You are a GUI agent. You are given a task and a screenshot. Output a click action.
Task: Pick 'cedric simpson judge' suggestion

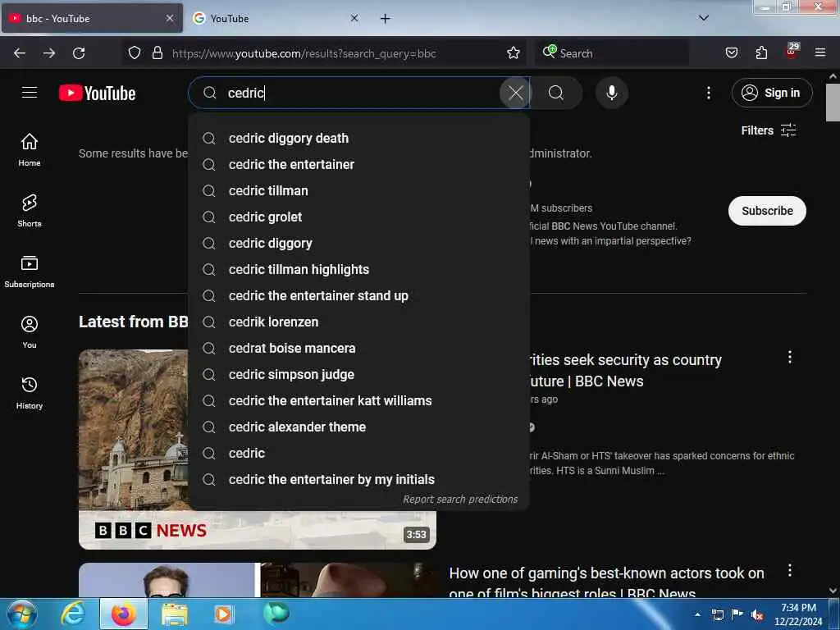click(x=359, y=374)
